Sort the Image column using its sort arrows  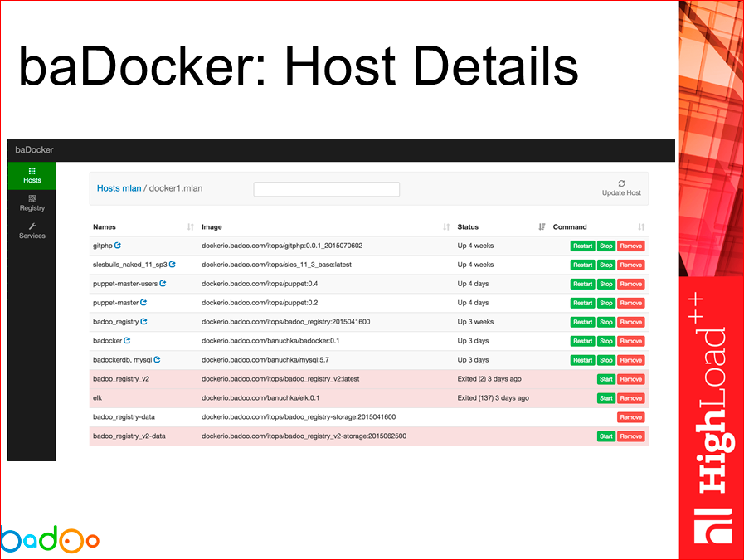(x=445, y=226)
